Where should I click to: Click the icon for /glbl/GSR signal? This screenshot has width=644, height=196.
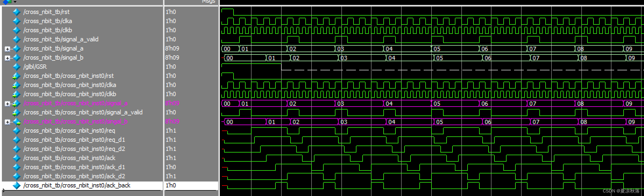(x=17, y=67)
